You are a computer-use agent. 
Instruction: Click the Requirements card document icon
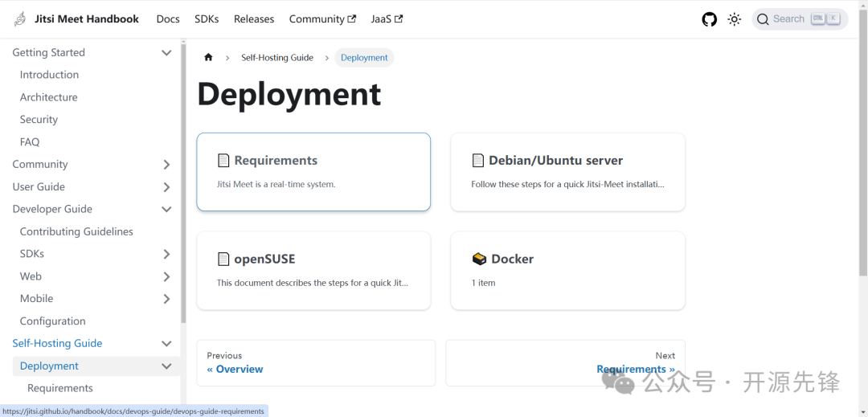tap(223, 161)
